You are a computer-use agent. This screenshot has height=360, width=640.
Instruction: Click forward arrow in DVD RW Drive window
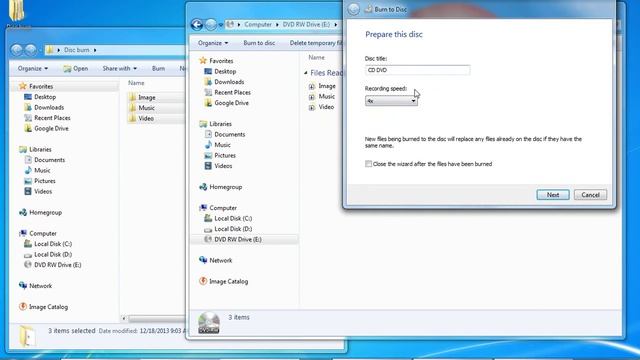click(x=211, y=25)
